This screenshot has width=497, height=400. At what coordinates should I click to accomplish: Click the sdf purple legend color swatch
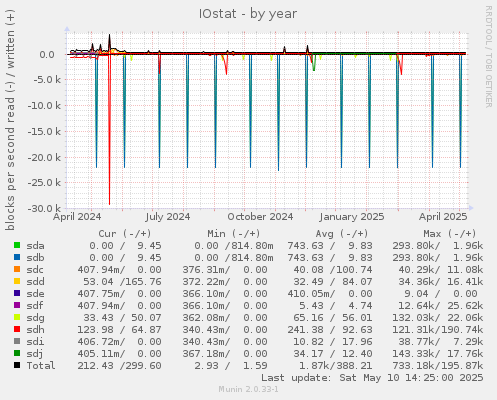click(x=17, y=305)
